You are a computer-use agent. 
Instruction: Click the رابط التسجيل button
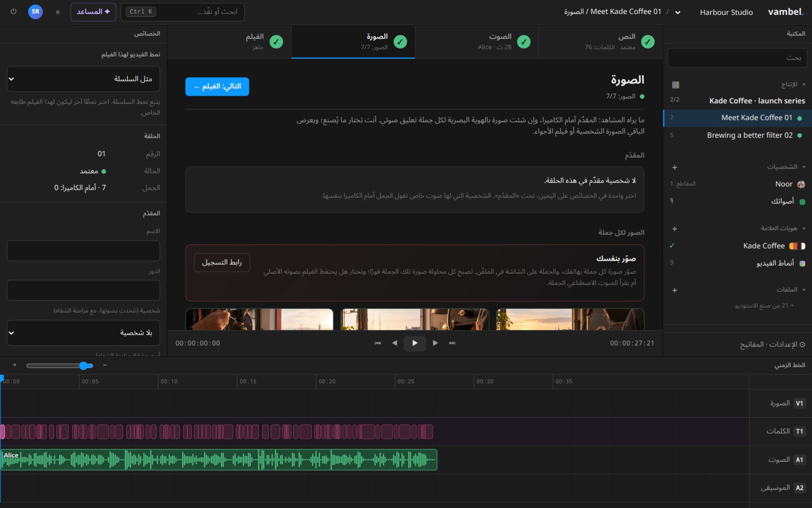click(222, 263)
